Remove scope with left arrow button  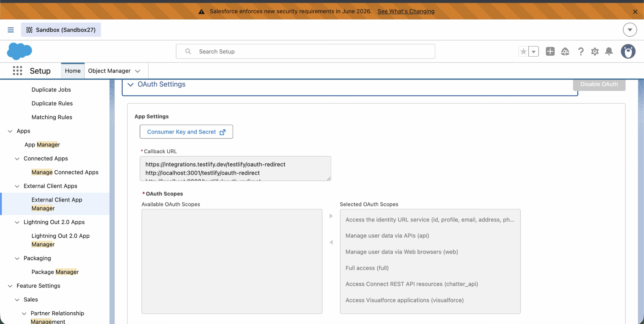(331, 242)
